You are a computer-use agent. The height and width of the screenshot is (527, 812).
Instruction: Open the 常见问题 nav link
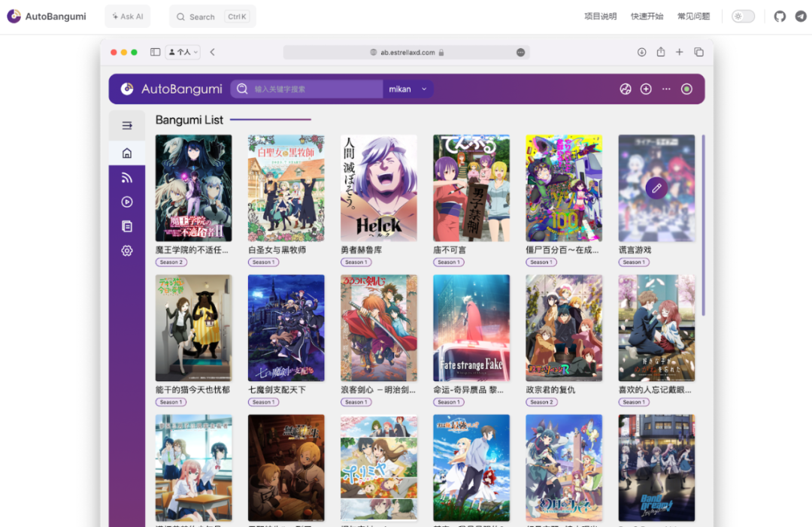[x=693, y=17]
